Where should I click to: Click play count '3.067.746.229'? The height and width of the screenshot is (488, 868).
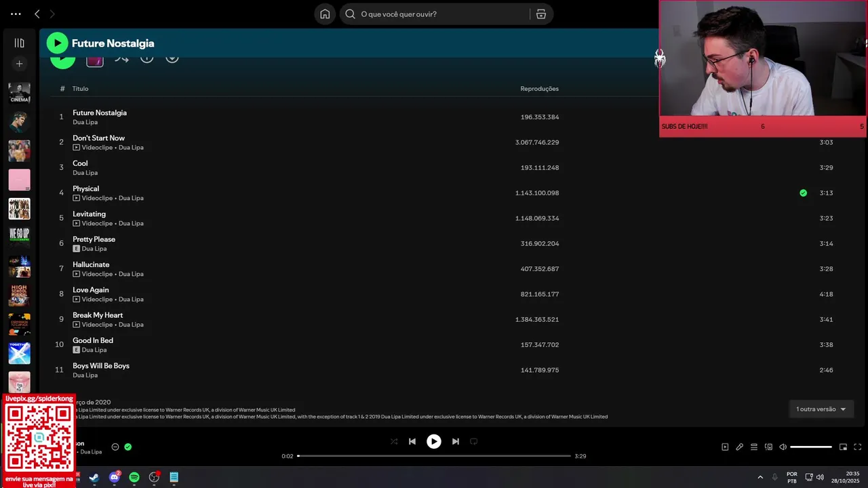click(x=537, y=142)
